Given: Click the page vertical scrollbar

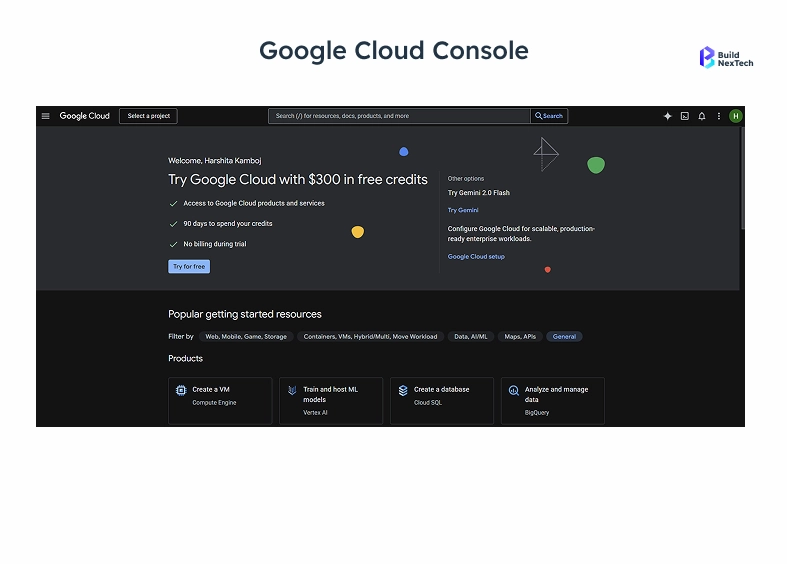Looking at the screenshot, I should 742,179.
